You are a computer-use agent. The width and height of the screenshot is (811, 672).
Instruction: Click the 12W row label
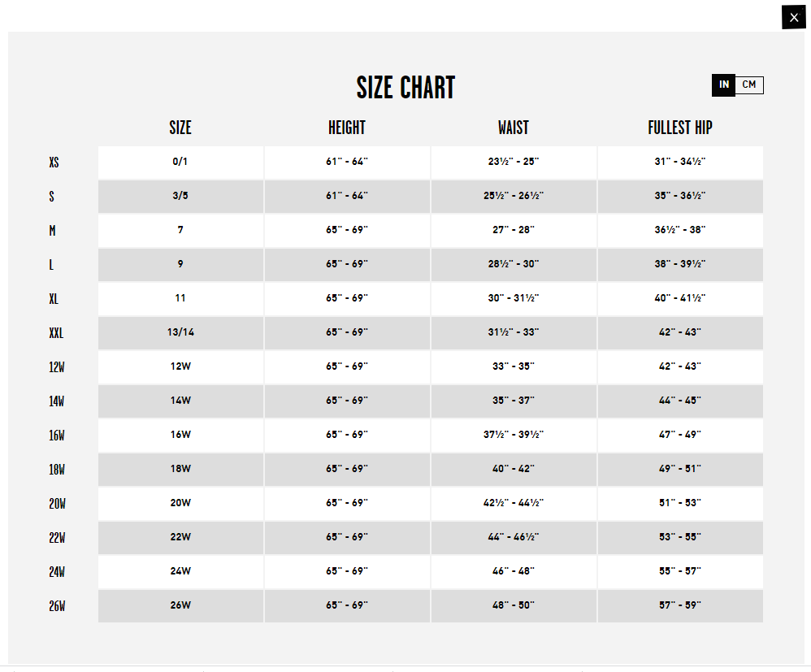pos(57,367)
